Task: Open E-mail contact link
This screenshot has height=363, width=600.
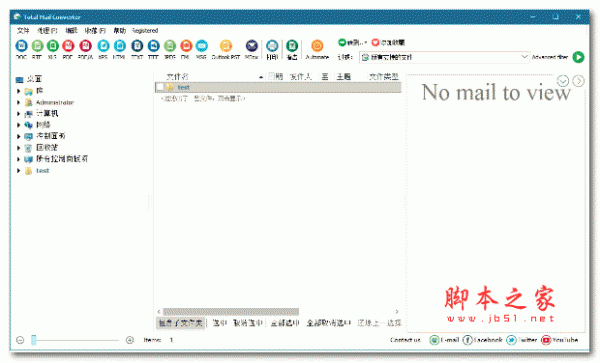Action: 444,340
